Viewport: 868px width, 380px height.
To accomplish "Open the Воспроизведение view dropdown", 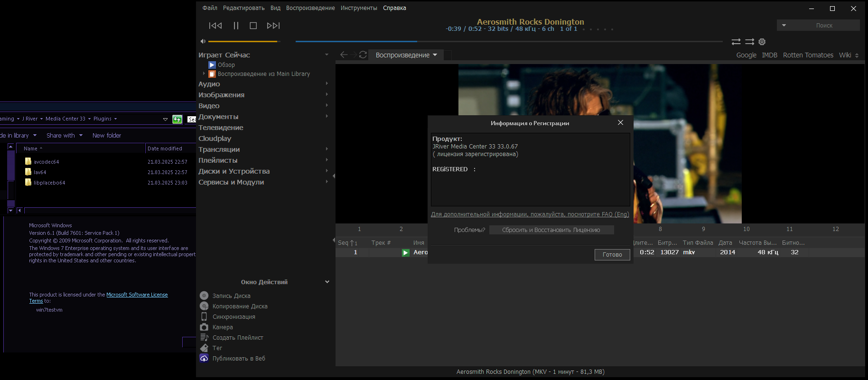I will click(x=406, y=55).
